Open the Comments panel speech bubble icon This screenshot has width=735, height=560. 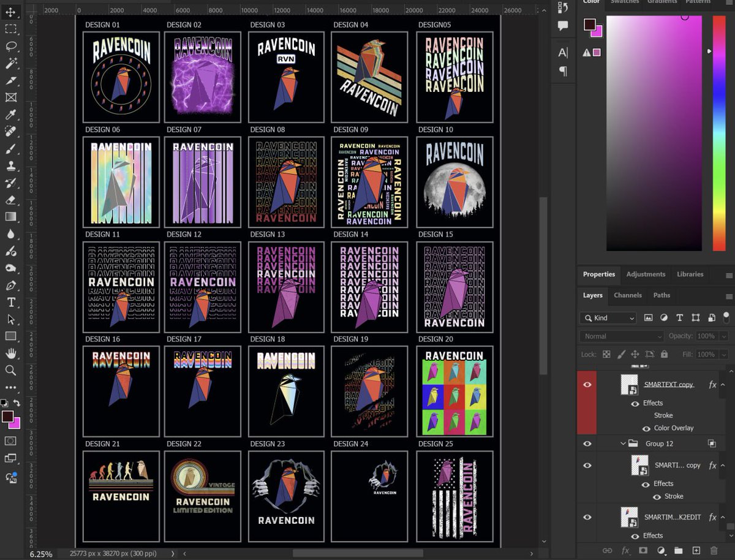click(563, 26)
